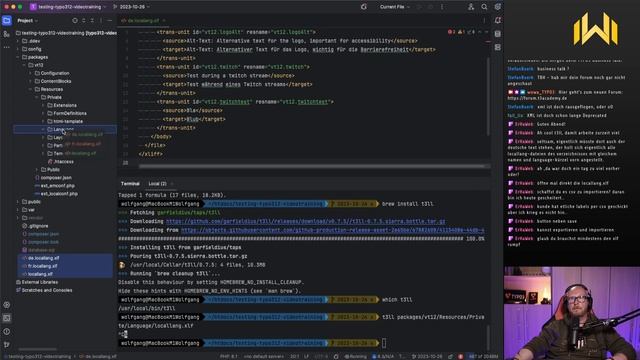Open the Current File run configuration dropdown
The image size is (640, 360).
coord(394,7)
